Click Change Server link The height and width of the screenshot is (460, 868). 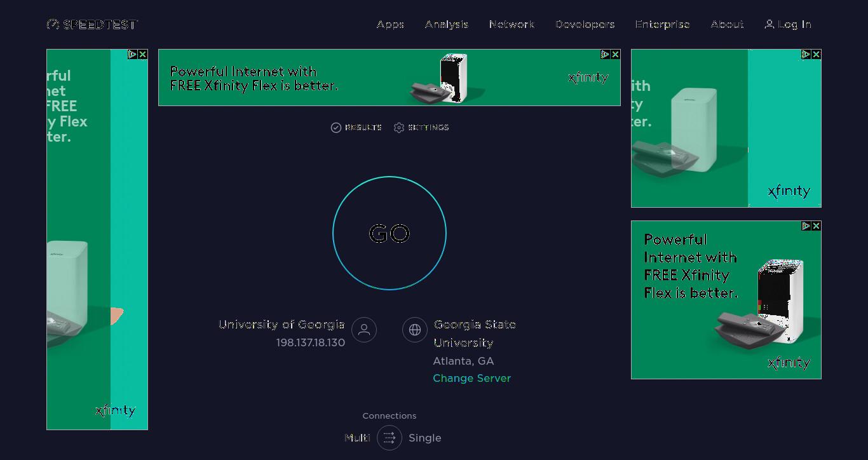[472, 378]
